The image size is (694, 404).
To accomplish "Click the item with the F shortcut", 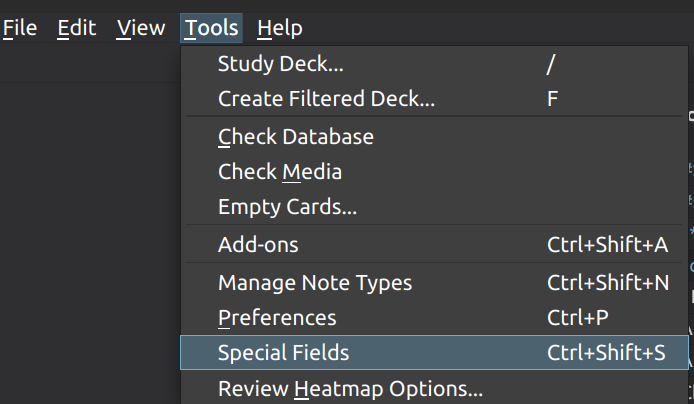I will point(553,99).
